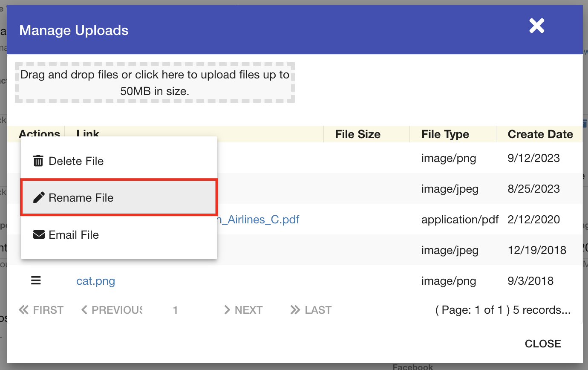Viewport: 588px width, 370px height.
Task: Click the drag and drop upload area
Action: (155, 83)
